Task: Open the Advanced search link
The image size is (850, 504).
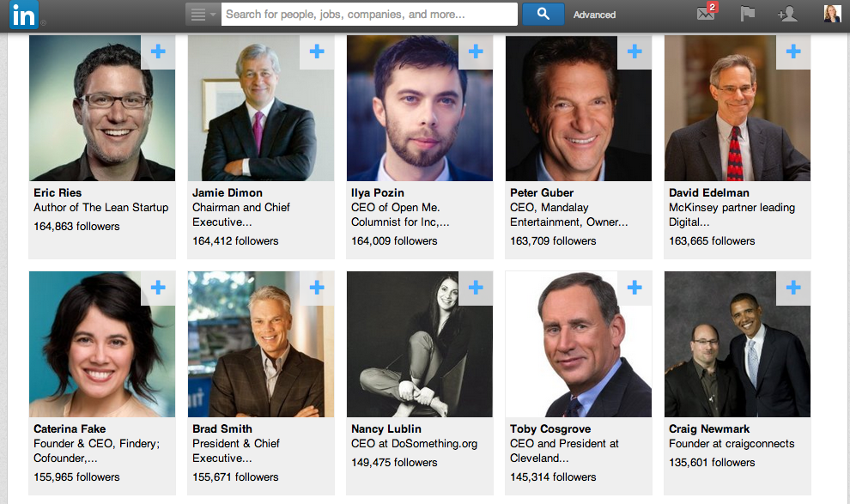Action: (594, 15)
